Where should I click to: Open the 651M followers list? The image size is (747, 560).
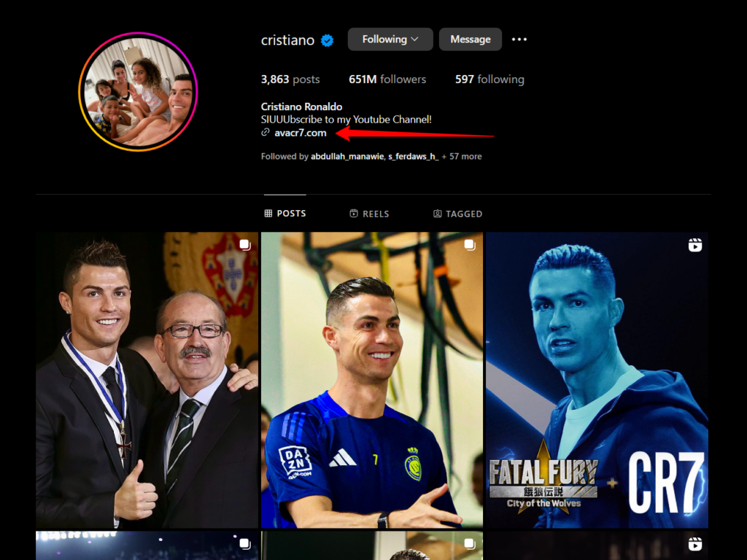(x=387, y=79)
